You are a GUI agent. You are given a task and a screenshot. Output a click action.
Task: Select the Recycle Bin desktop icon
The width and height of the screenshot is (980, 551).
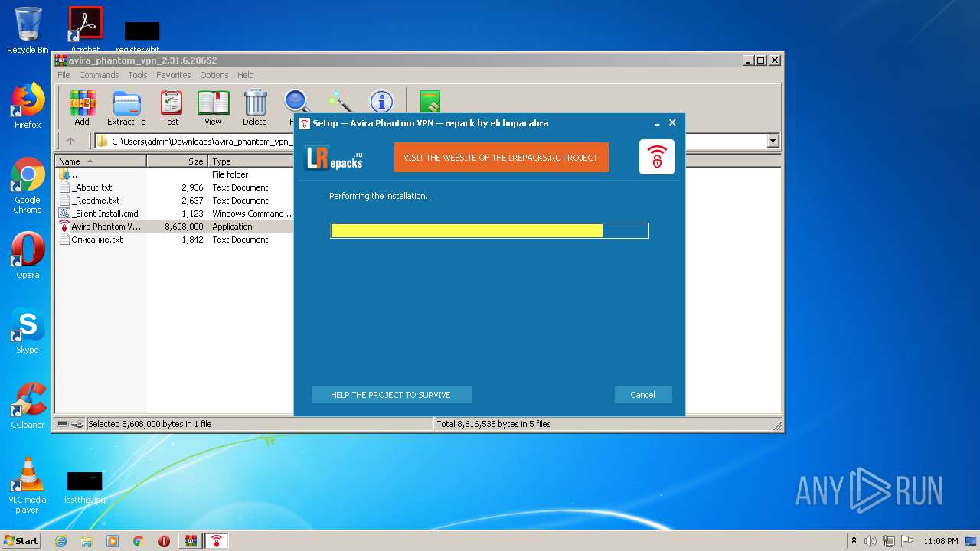28,31
